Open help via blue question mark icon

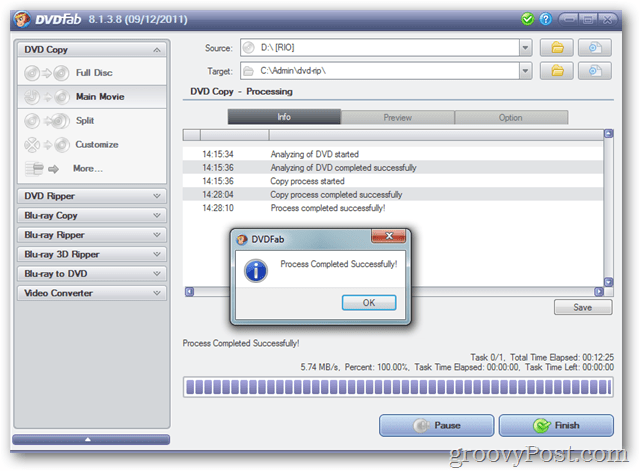[545, 19]
